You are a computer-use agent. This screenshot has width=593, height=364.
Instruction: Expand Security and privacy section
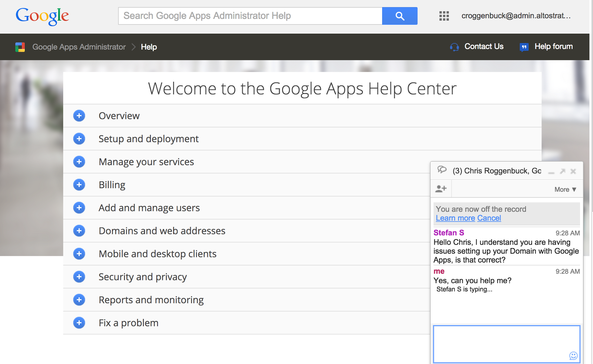point(79,277)
